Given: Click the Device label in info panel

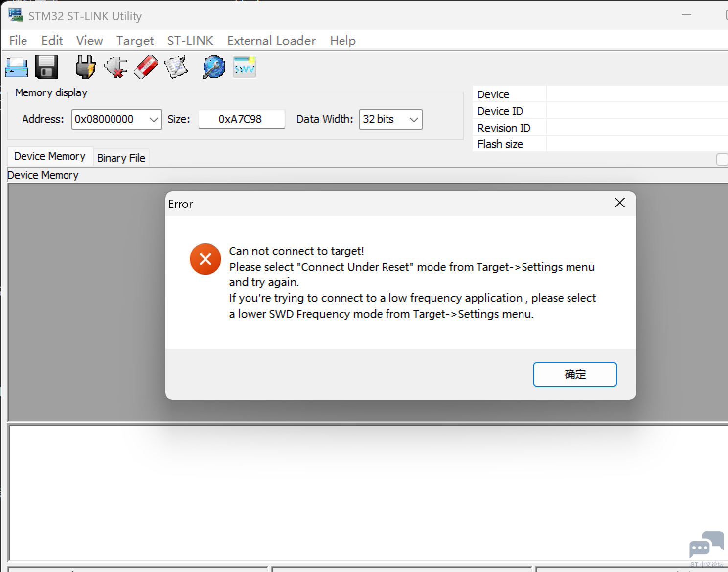Looking at the screenshot, I should pyautogui.click(x=493, y=94).
